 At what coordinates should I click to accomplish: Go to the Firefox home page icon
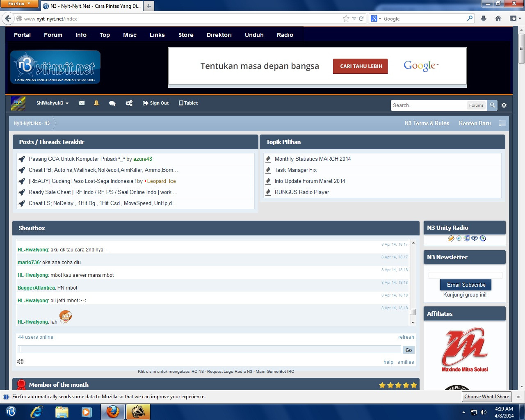(498, 18)
